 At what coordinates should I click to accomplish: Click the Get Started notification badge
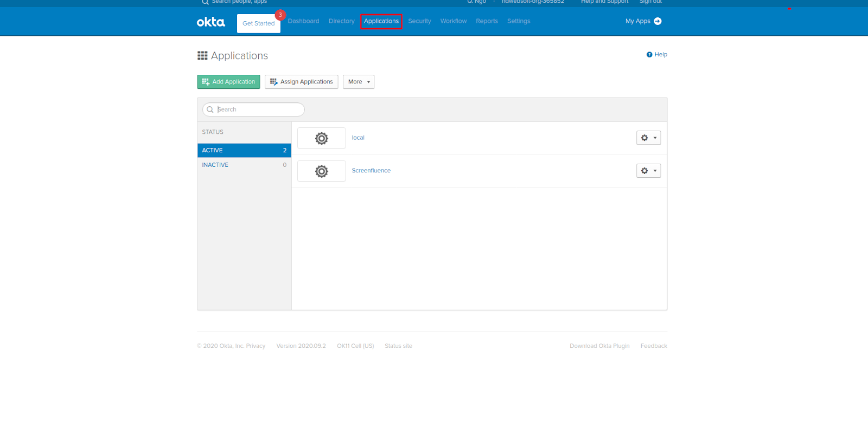click(x=280, y=15)
